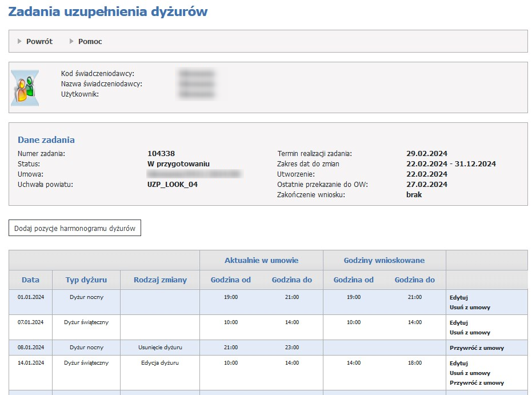Edit the 01.01.2024 night duty entry

[458, 298]
